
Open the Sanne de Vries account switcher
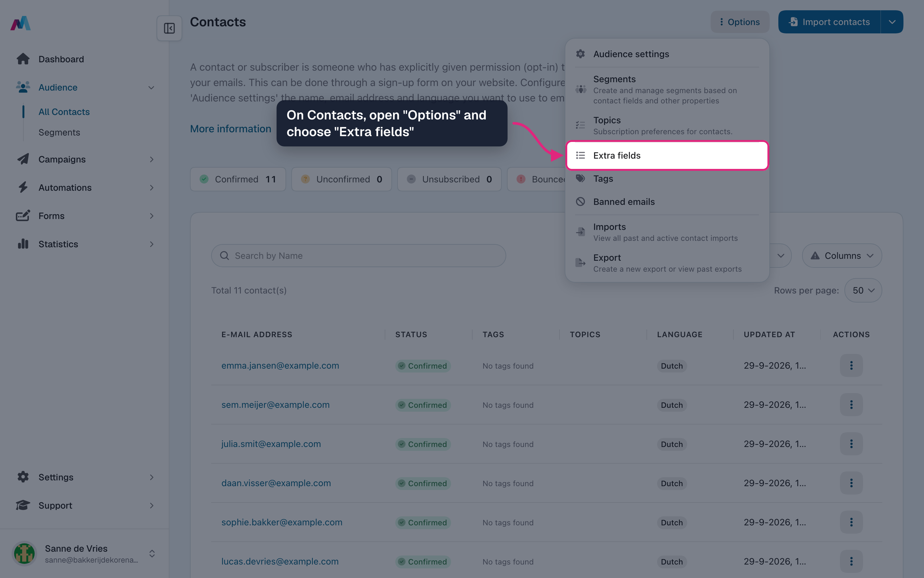point(84,554)
